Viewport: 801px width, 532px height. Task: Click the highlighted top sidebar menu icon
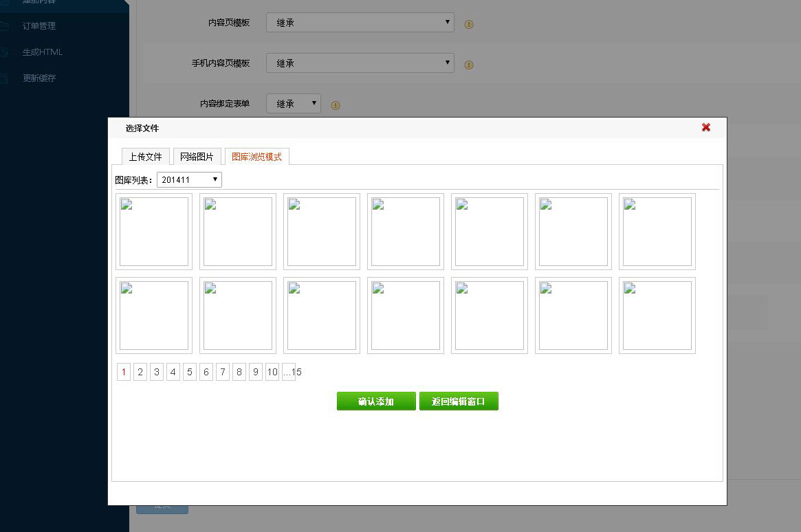tap(6, 2)
